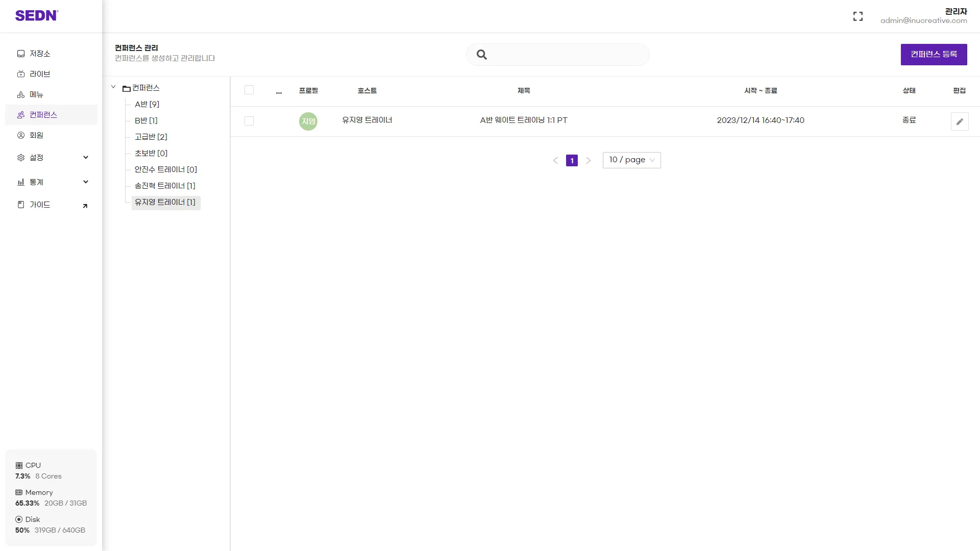Toggle the select-all header checkbox
The height and width of the screenshot is (551, 980).
[249, 90]
